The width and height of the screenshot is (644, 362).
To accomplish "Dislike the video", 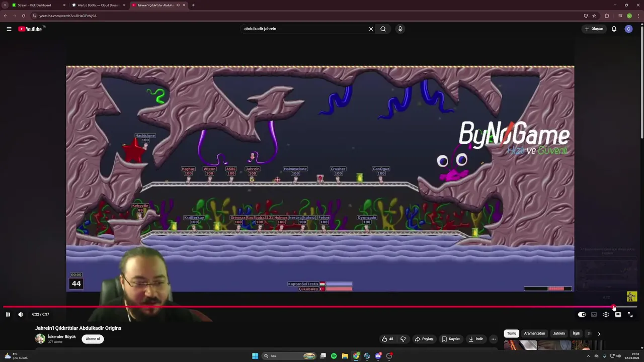I will coord(403,339).
